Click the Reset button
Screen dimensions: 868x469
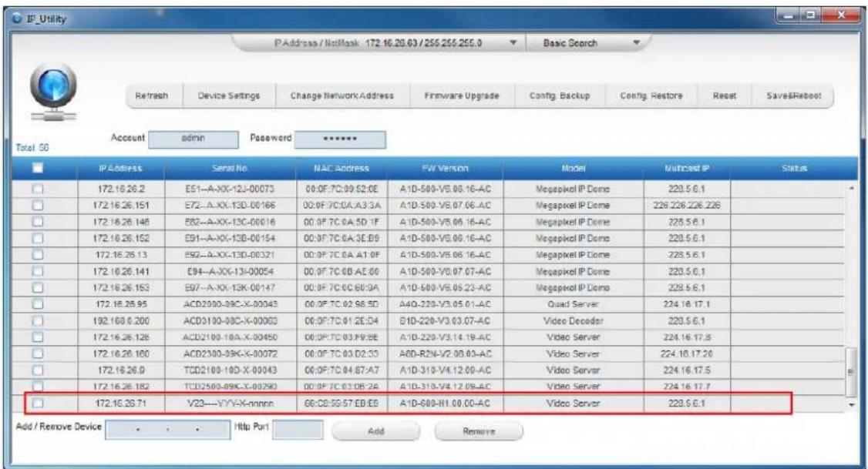(724, 95)
